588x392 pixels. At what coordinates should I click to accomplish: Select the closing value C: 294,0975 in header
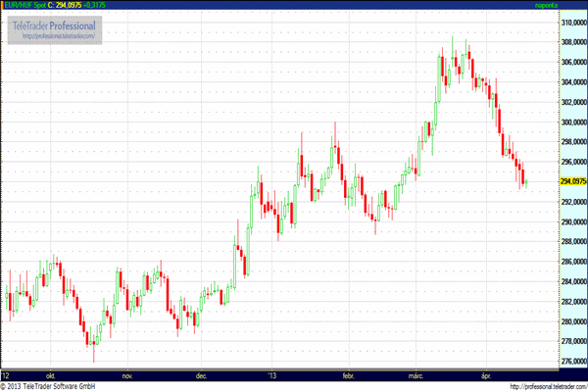(66, 5)
